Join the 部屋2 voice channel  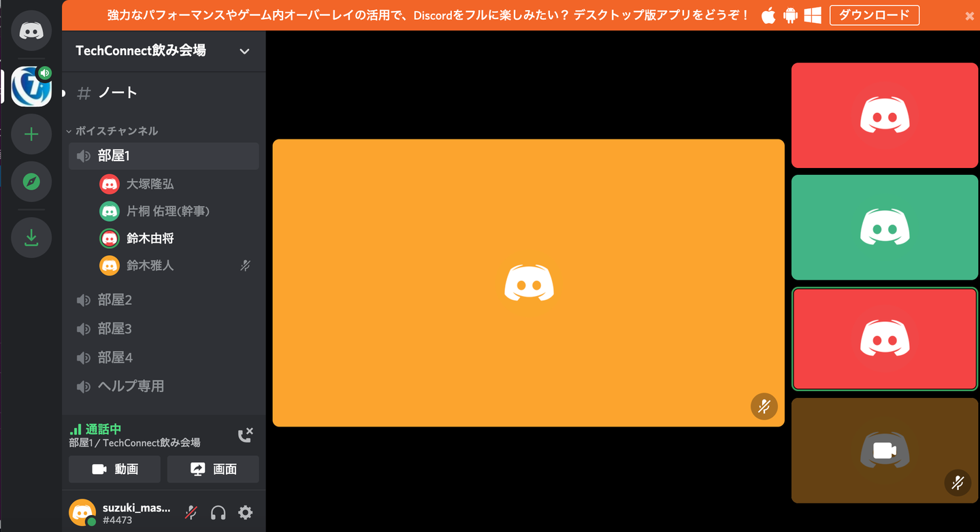[x=115, y=300]
